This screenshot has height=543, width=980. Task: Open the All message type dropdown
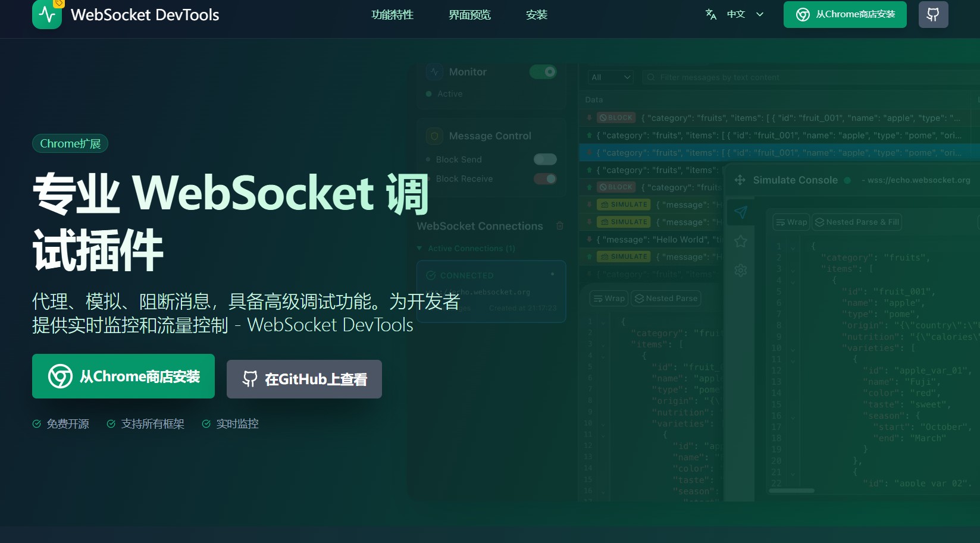point(610,77)
